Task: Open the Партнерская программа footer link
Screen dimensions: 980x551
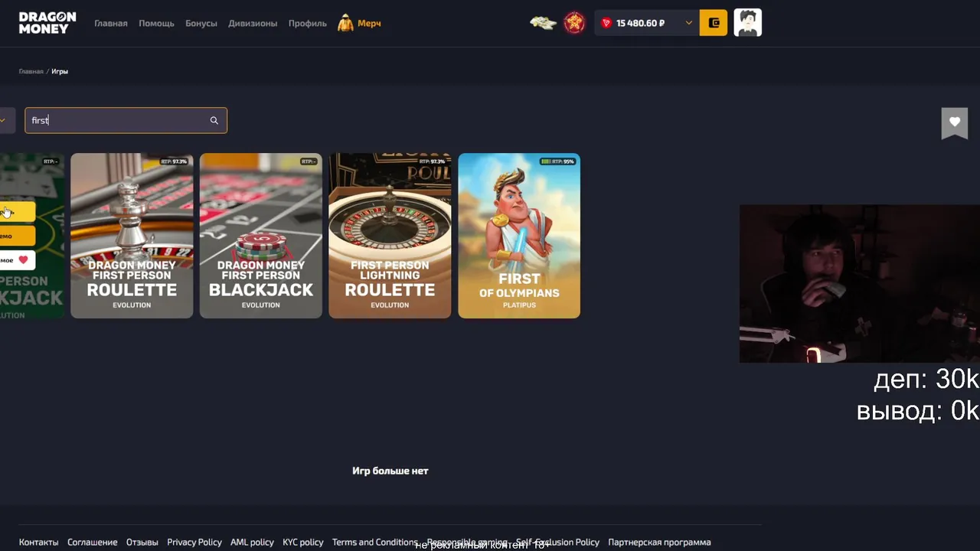Action: click(659, 542)
